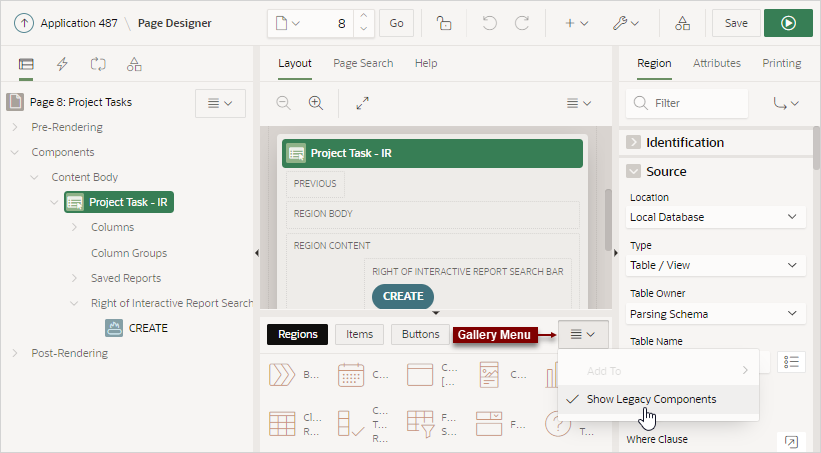
Task: Click the Shared Components icon in the toolbar
Action: click(682, 23)
